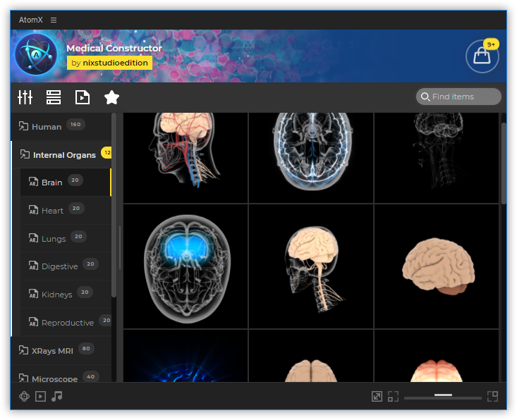
Task: Adjust the thumbnail size slider
Action: [x=443, y=396]
